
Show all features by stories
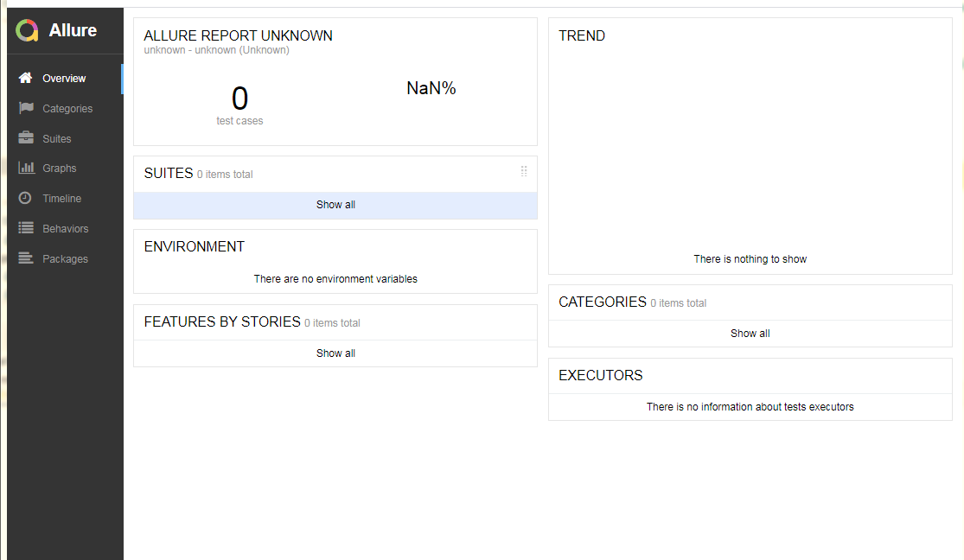pyautogui.click(x=335, y=353)
